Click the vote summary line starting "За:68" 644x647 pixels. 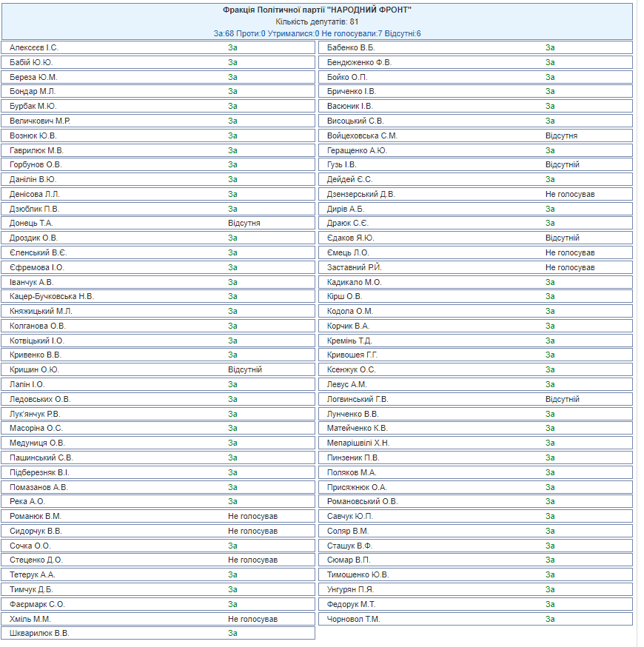pyautogui.click(x=317, y=34)
